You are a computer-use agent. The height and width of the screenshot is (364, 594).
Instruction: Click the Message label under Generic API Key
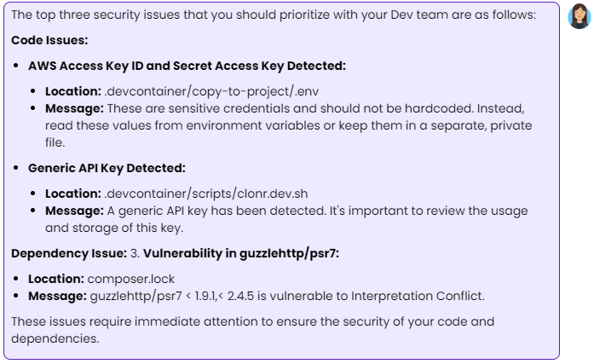click(74, 211)
